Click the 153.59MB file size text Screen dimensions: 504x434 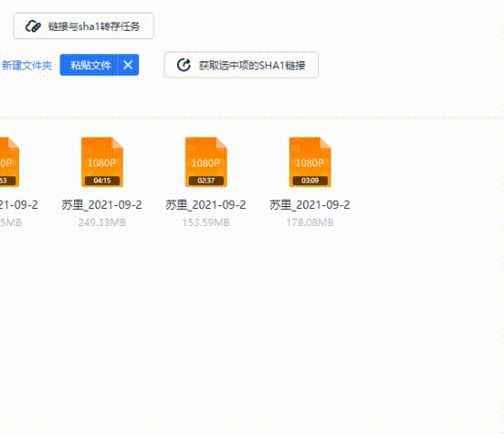(206, 222)
